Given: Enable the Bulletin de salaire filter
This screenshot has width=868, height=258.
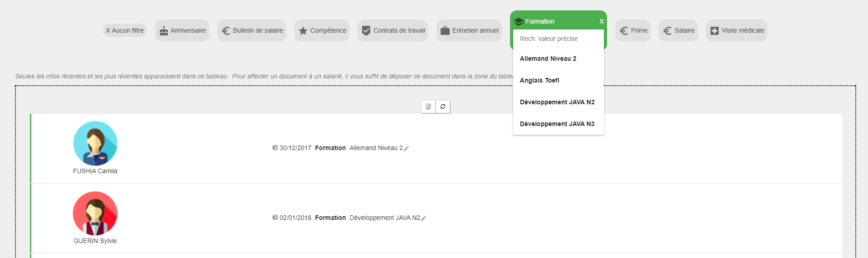Looking at the screenshot, I should click(252, 30).
